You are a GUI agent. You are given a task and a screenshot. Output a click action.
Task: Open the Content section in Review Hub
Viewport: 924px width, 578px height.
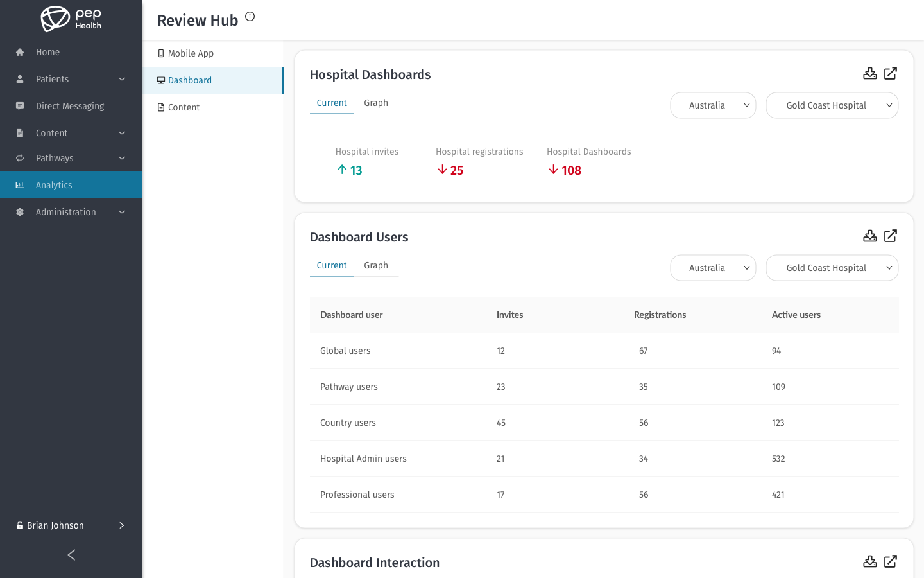tap(212, 107)
